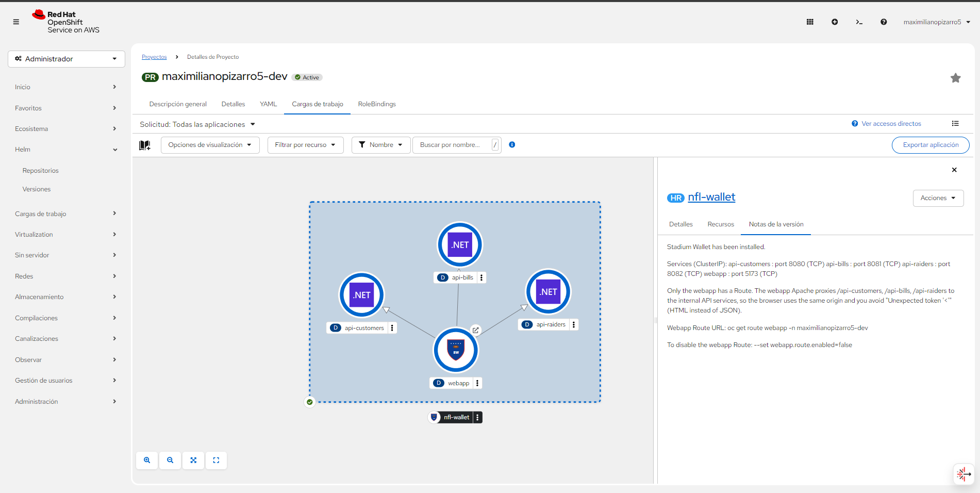Open the application launcher grid icon
Viewport: 980px width, 493px height.
(x=810, y=22)
